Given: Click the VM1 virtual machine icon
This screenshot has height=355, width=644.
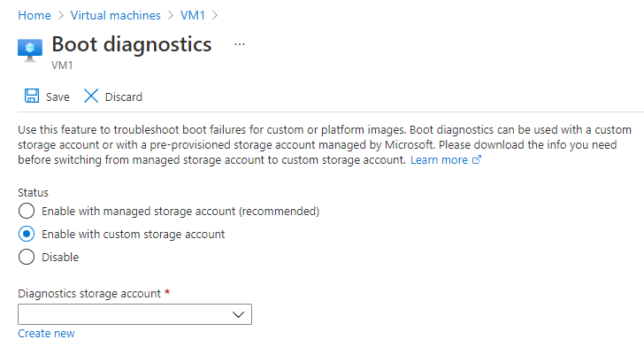Looking at the screenshot, I should (30, 50).
